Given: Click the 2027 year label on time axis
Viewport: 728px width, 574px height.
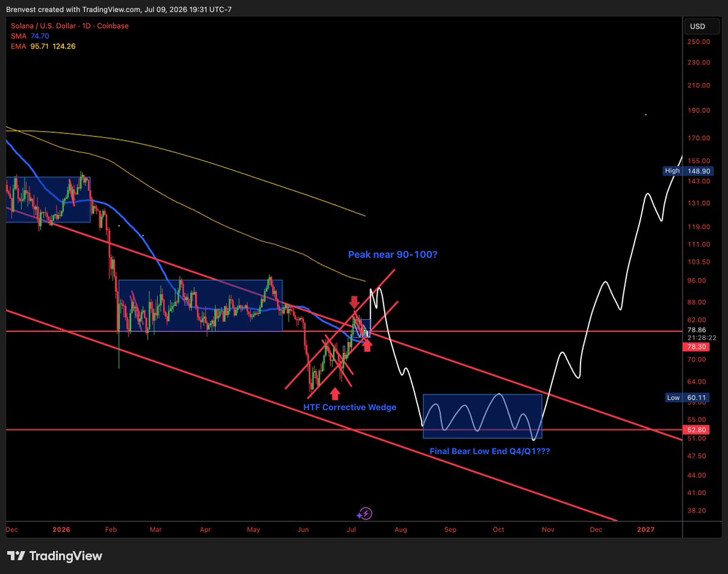Looking at the screenshot, I should tap(646, 530).
